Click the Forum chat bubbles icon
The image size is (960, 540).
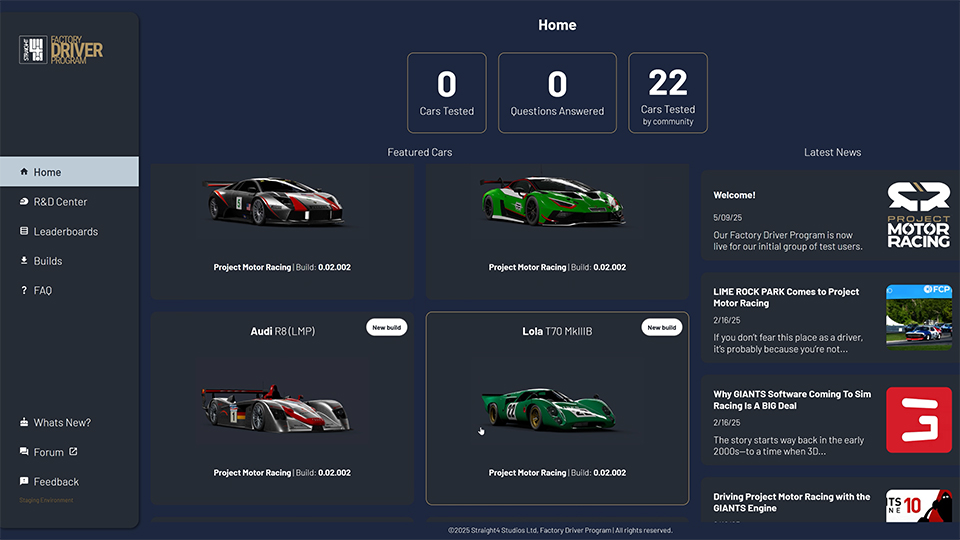click(24, 451)
